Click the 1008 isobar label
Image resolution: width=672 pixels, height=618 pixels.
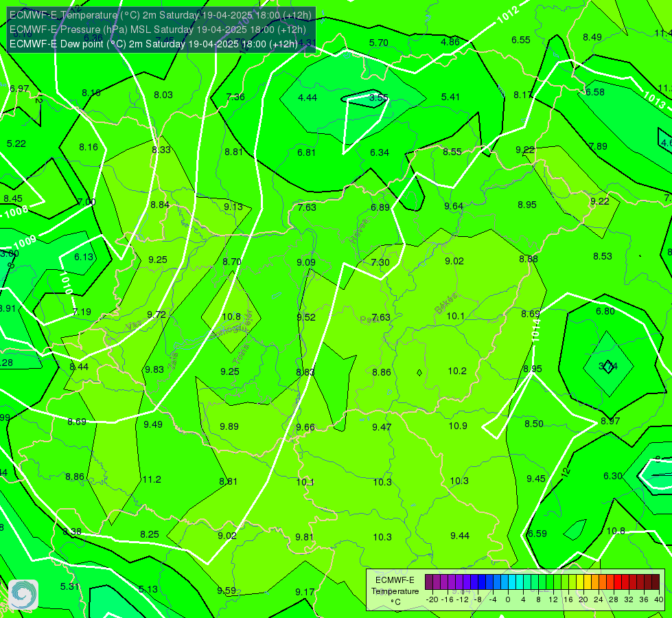[x=16, y=212]
